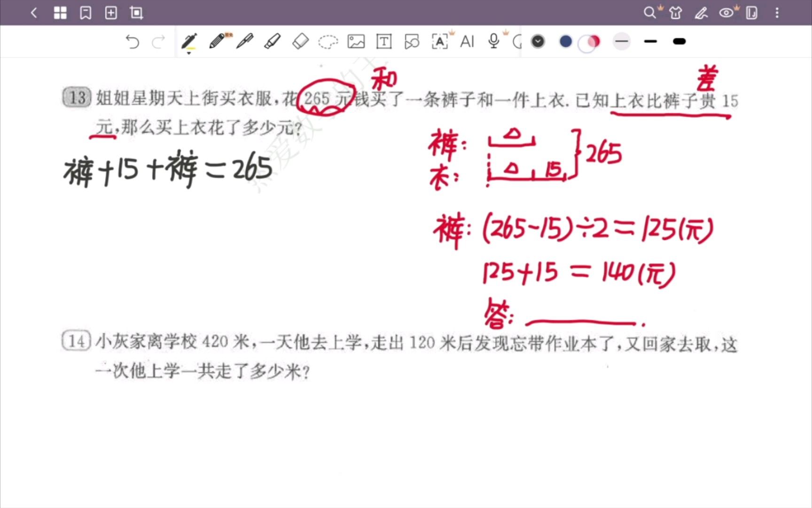The width and height of the screenshot is (812, 508).
Task: Expand the color palette dropdown
Action: click(538, 41)
